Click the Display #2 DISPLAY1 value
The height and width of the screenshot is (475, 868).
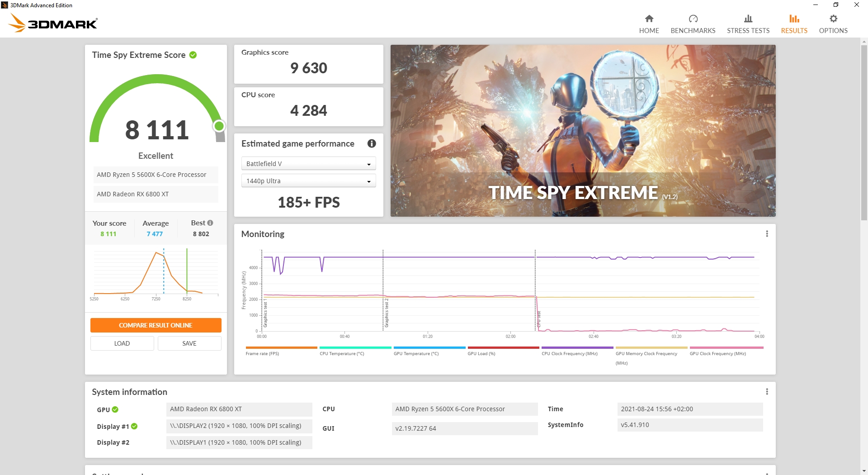pyautogui.click(x=239, y=442)
